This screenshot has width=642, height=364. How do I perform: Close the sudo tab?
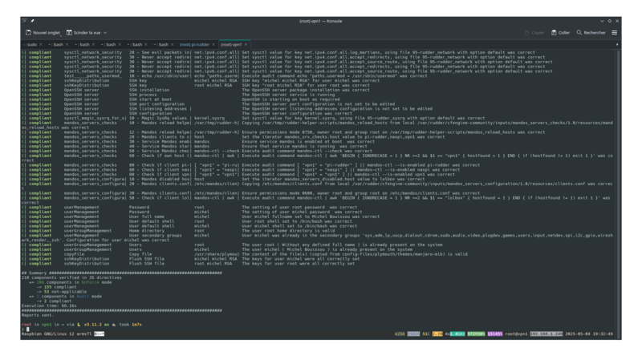[41, 45]
